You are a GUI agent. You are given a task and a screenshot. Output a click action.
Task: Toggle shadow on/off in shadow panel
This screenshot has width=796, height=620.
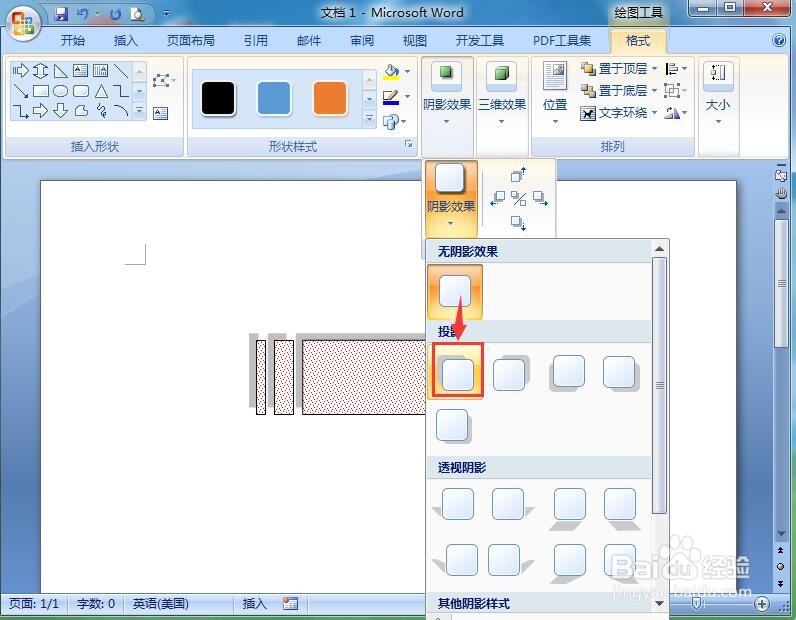pyautogui.click(x=518, y=199)
